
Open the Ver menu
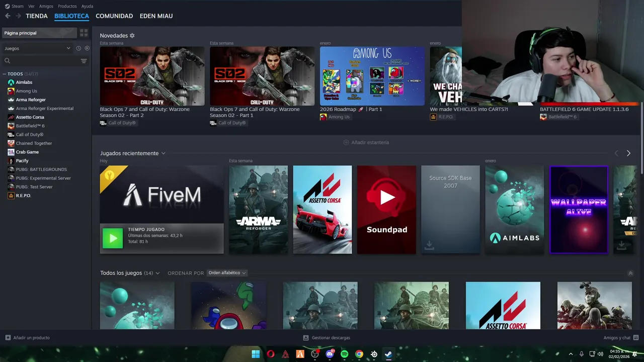coord(31,6)
